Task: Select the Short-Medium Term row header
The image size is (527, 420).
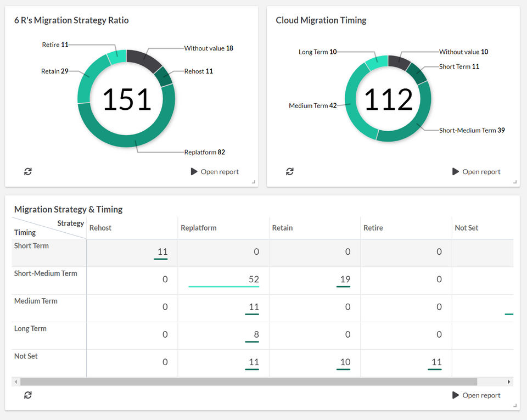Action: point(46,273)
